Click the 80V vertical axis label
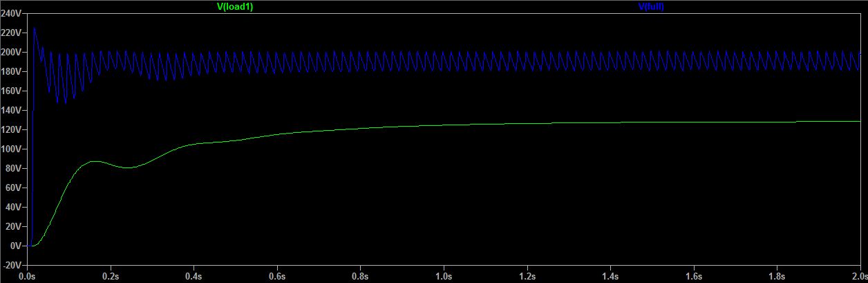Screen dimensions: 868x283 14,168
